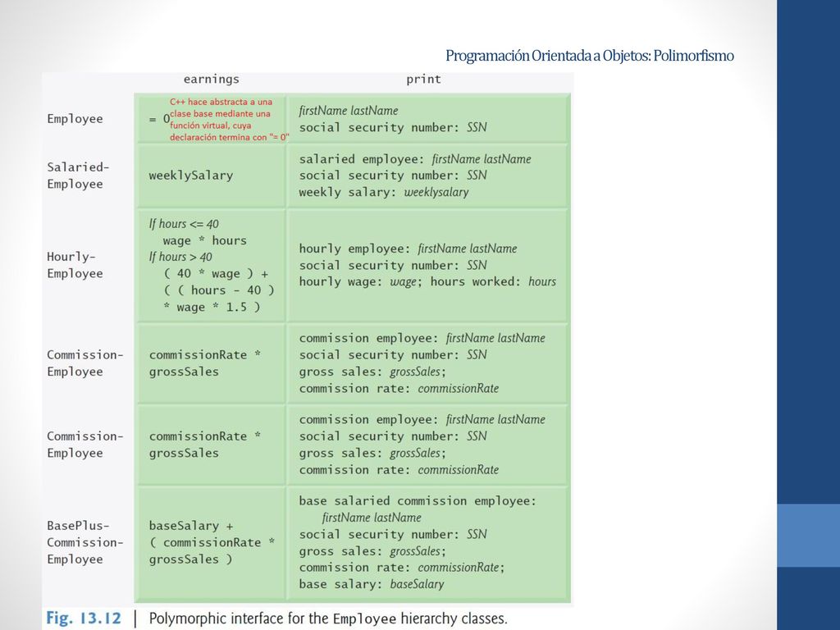Click the line 'base salaried commission employee:'
The image size is (840, 630).
tap(418, 501)
